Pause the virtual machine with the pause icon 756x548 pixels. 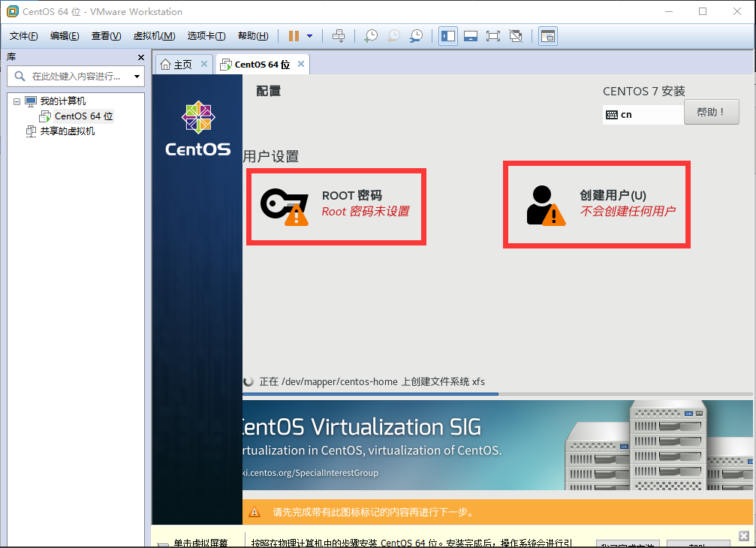[294, 36]
